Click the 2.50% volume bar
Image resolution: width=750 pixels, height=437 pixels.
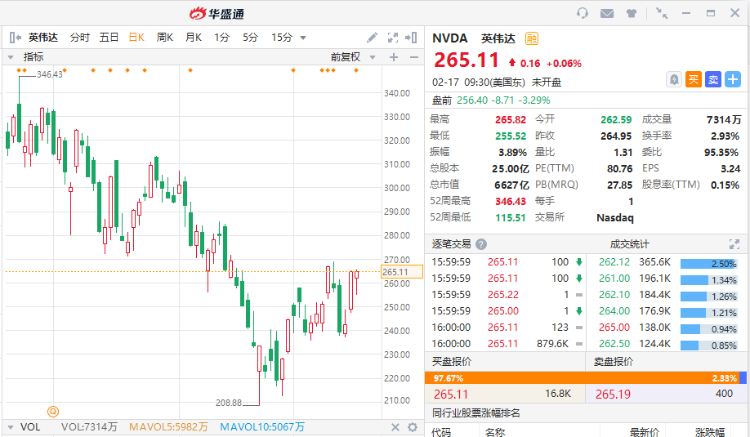tap(708, 264)
